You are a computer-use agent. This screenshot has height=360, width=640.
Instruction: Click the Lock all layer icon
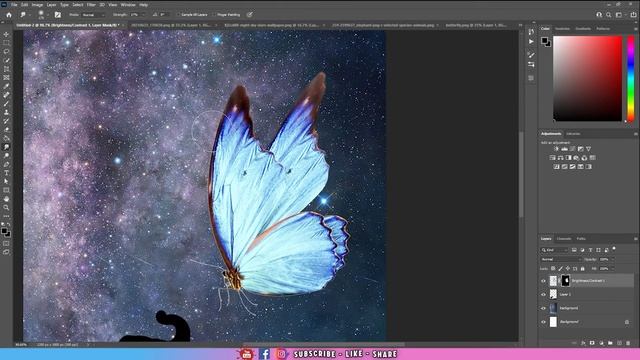point(582,269)
